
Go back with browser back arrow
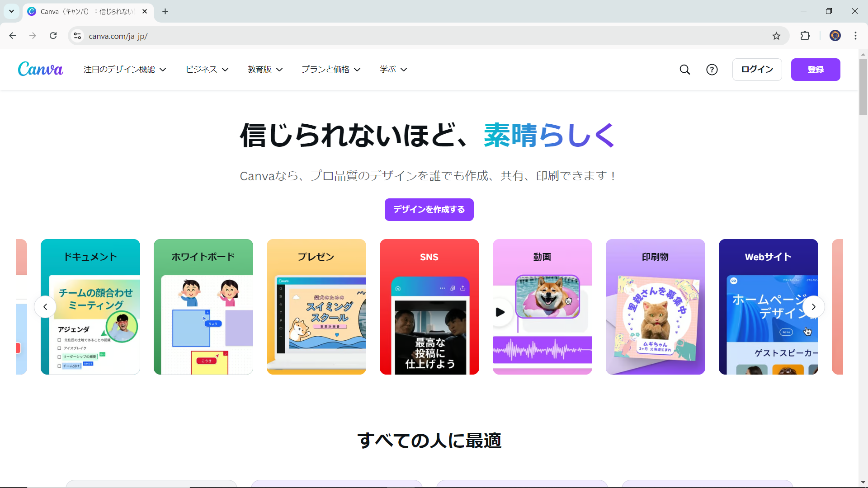(13, 36)
